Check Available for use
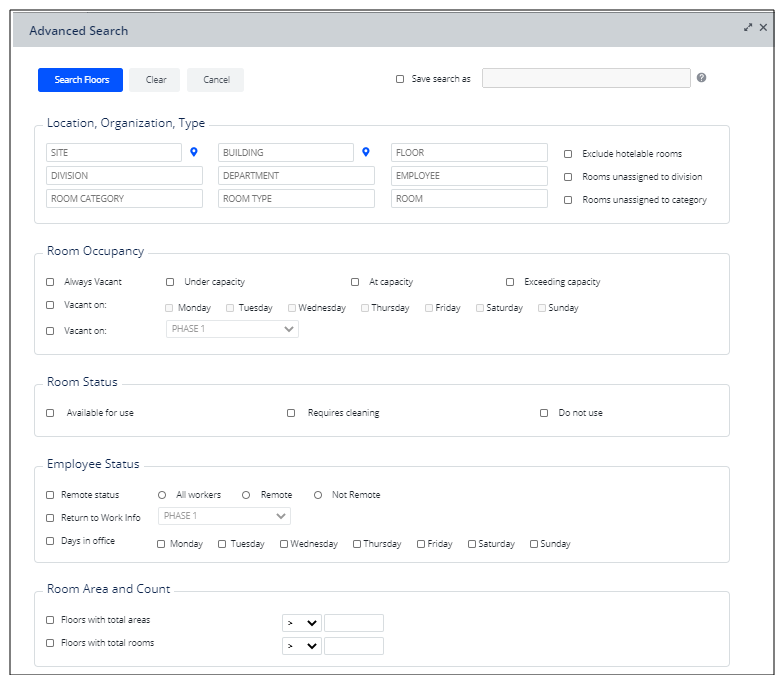Screen dimensions: 775x675 [50, 413]
